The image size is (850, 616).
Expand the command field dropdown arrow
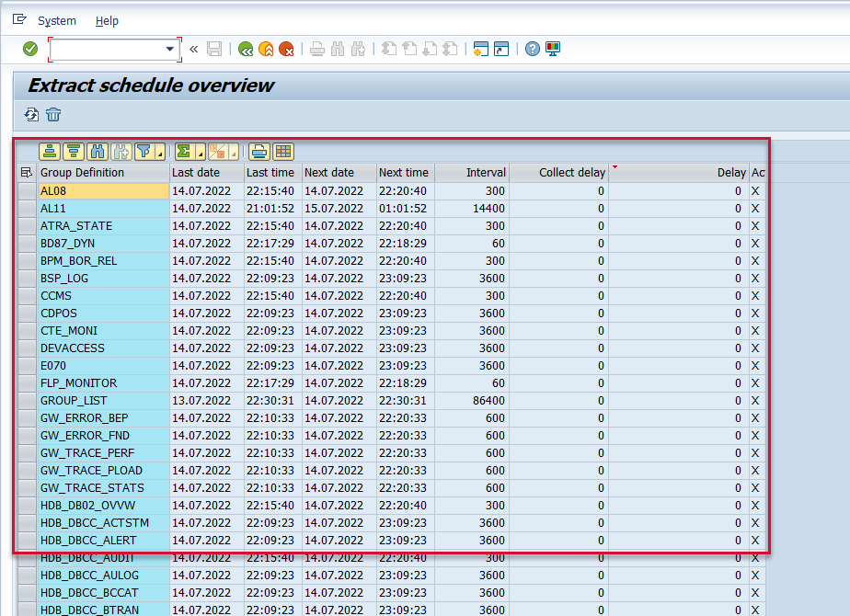coord(169,49)
